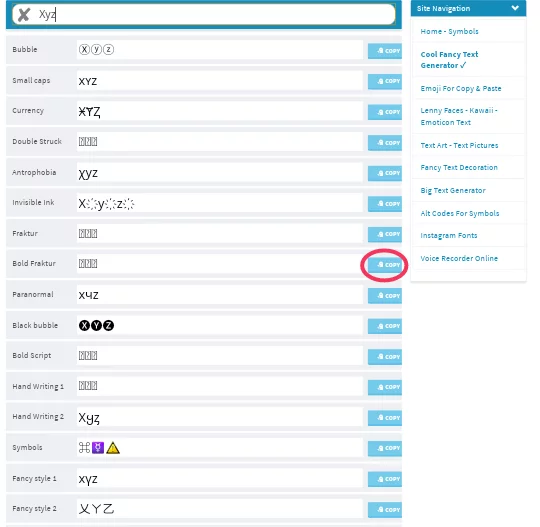Copy the Hand Writing 2 text
This screenshot has height=527, width=540.
click(x=385, y=418)
